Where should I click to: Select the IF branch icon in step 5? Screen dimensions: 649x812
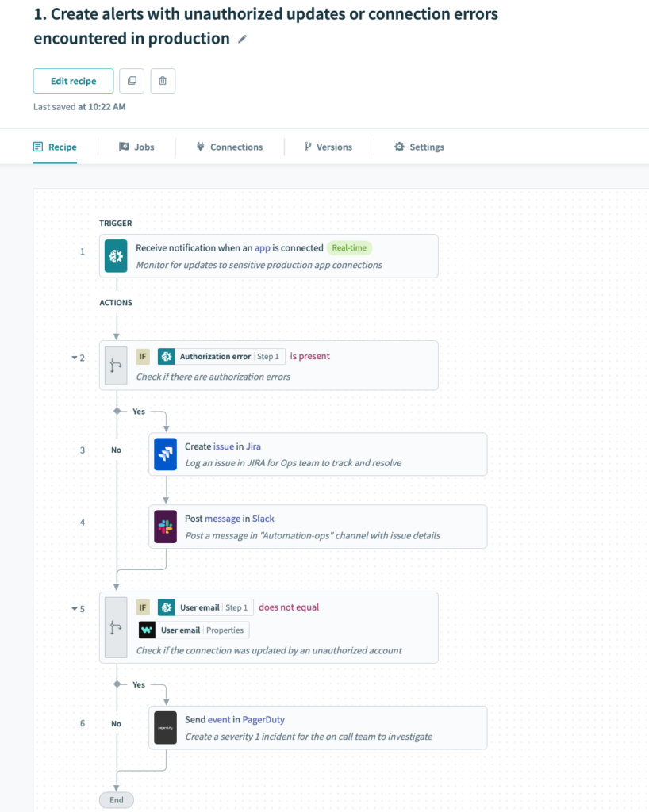[115, 627]
